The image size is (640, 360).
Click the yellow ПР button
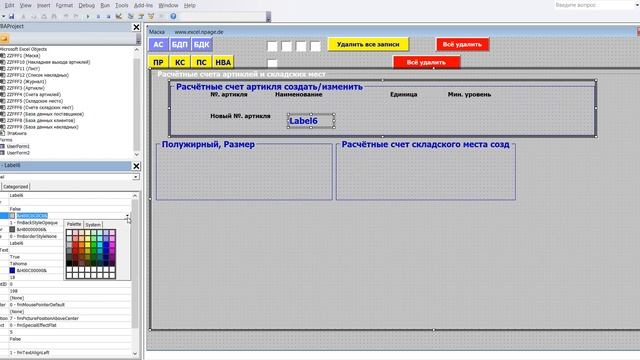(158, 62)
